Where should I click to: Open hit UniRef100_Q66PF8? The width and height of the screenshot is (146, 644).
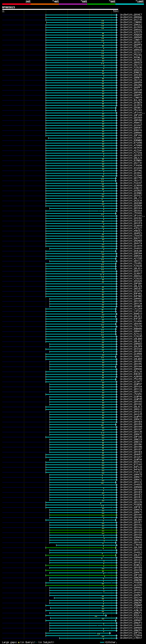click(131, 45)
